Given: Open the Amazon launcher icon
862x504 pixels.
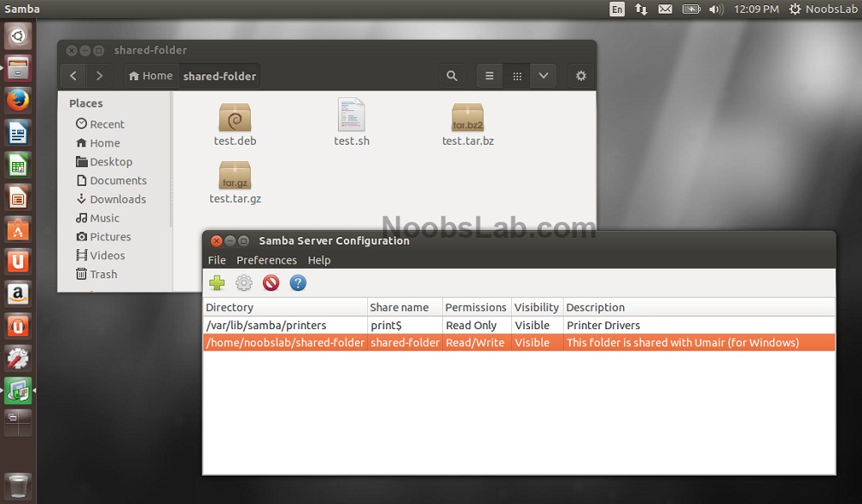Looking at the screenshot, I should pos(18,294).
